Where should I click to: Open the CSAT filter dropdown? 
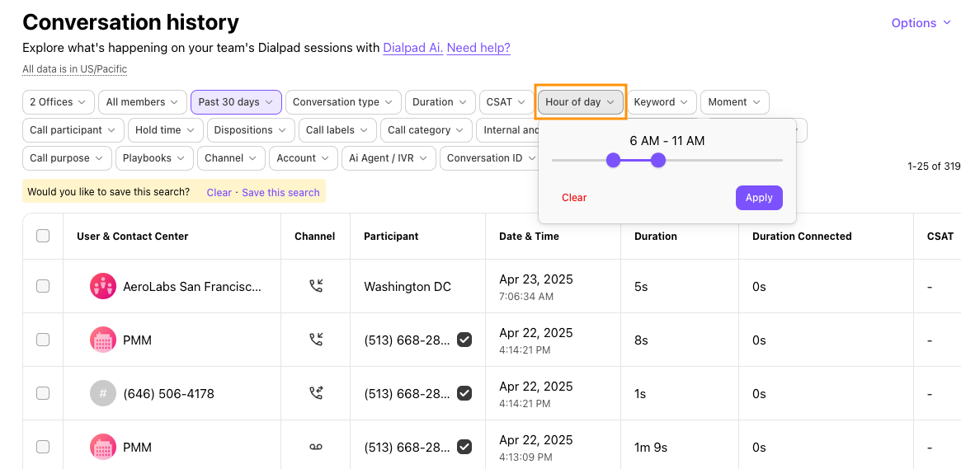(506, 101)
